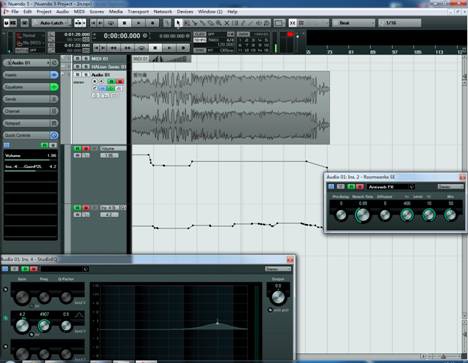Expand the Inserts section in Inspector
The height and width of the screenshot is (363, 468).
click(26, 75)
